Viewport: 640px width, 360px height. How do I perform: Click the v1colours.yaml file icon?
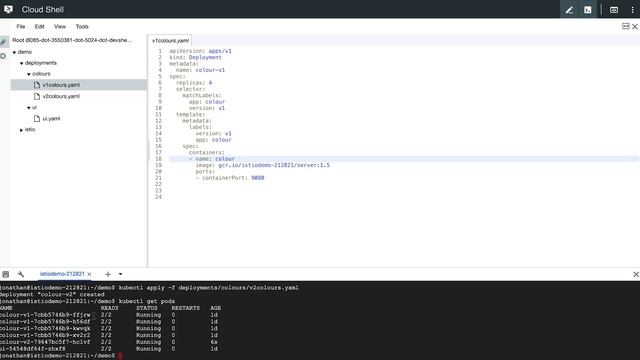(37, 85)
